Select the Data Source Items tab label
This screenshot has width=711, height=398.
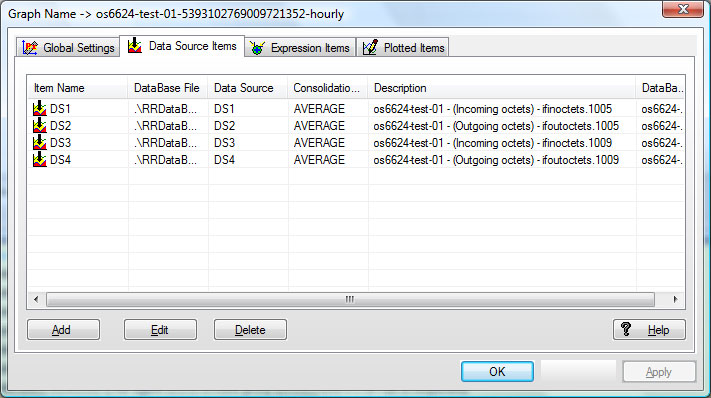point(192,46)
